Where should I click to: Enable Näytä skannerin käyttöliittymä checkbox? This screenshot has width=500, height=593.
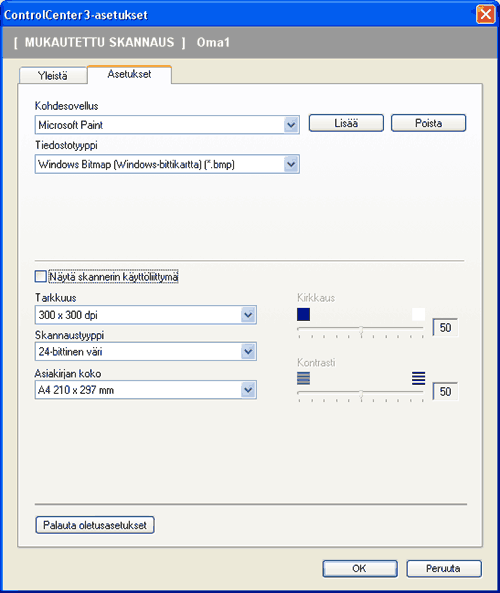(x=40, y=276)
